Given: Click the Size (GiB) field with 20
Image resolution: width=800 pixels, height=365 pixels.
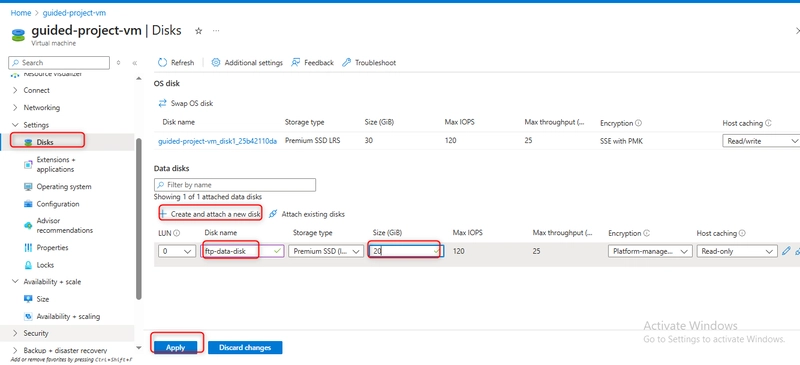Looking at the screenshot, I should click(x=406, y=251).
